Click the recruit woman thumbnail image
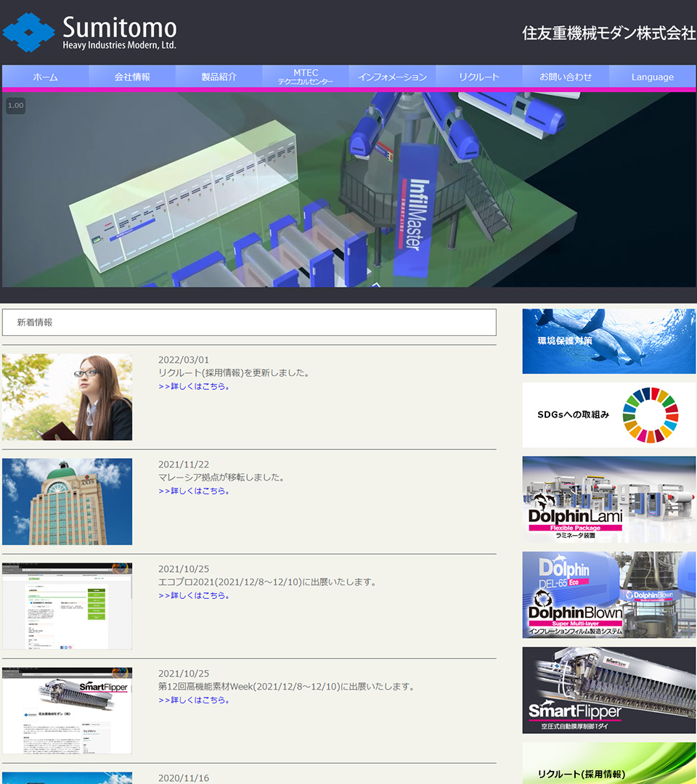The height and width of the screenshot is (784, 697). [67, 397]
